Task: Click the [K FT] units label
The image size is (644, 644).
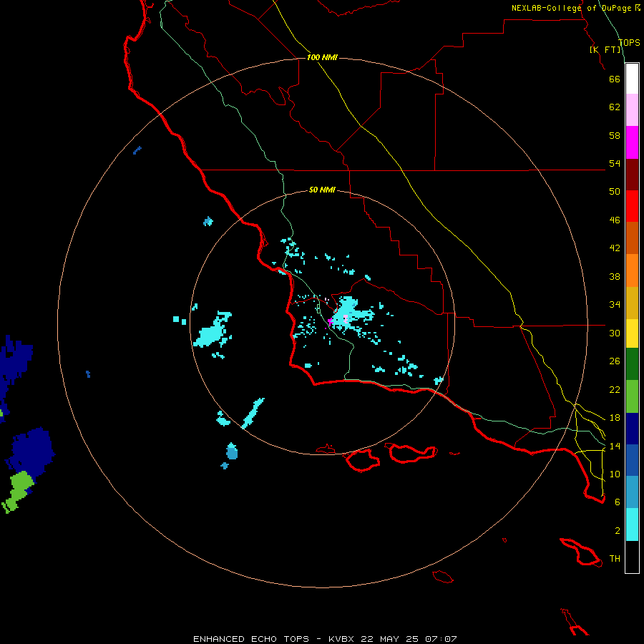Action: pyautogui.click(x=605, y=49)
